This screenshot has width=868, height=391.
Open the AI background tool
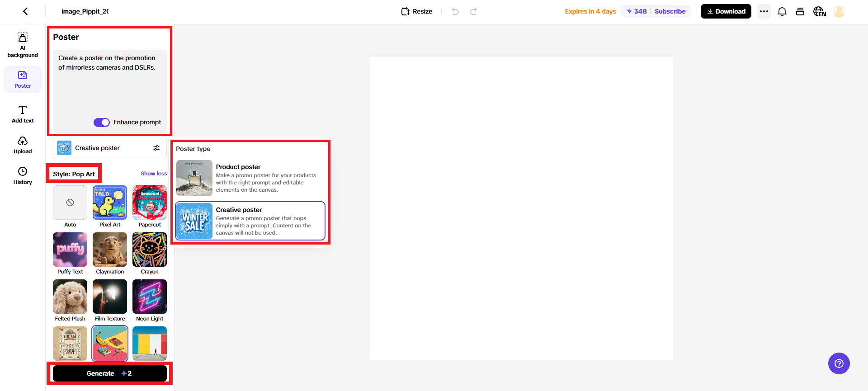click(23, 45)
